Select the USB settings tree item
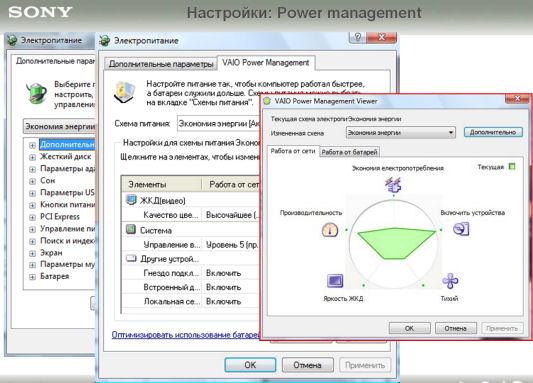The height and width of the screenshot is (383, 533). tap(67, 192)
